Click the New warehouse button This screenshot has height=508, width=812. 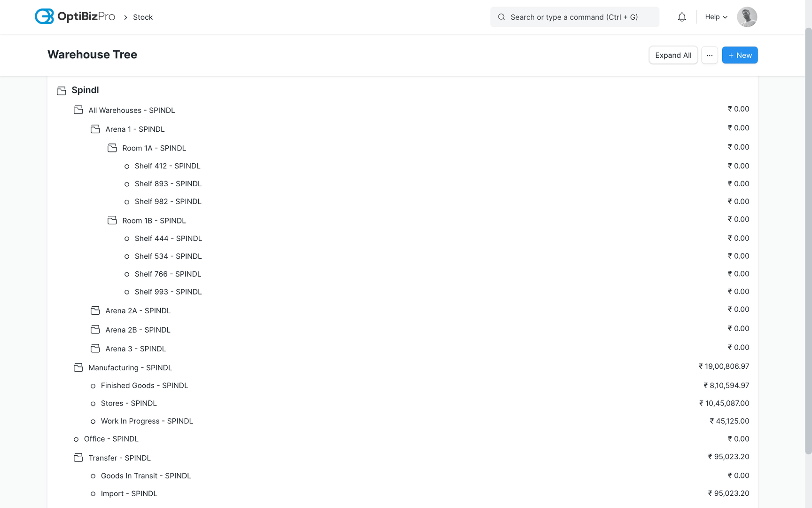(x=739, y=55)
